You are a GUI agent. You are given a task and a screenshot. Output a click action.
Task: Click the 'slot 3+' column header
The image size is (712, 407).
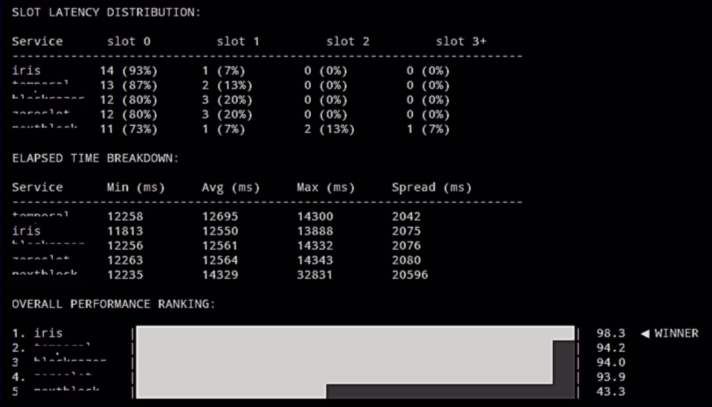461,41
